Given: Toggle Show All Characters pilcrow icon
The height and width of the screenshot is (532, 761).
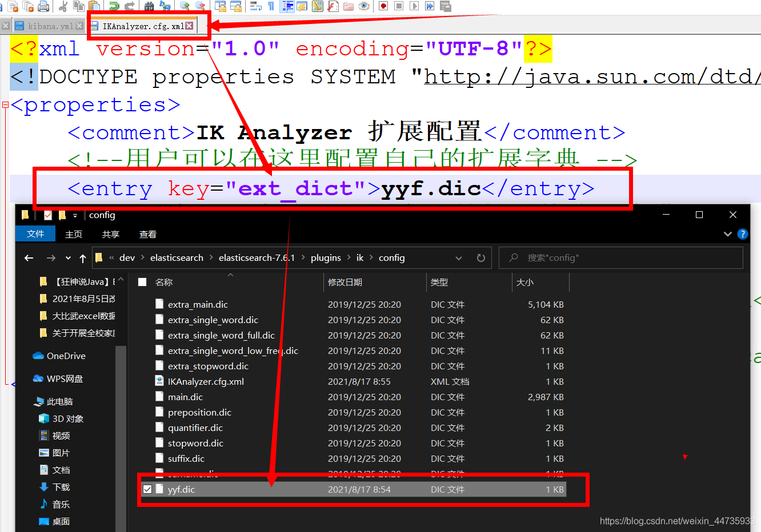Looking at the screenshot, I should pyautogui.click(x=271, y=7).
